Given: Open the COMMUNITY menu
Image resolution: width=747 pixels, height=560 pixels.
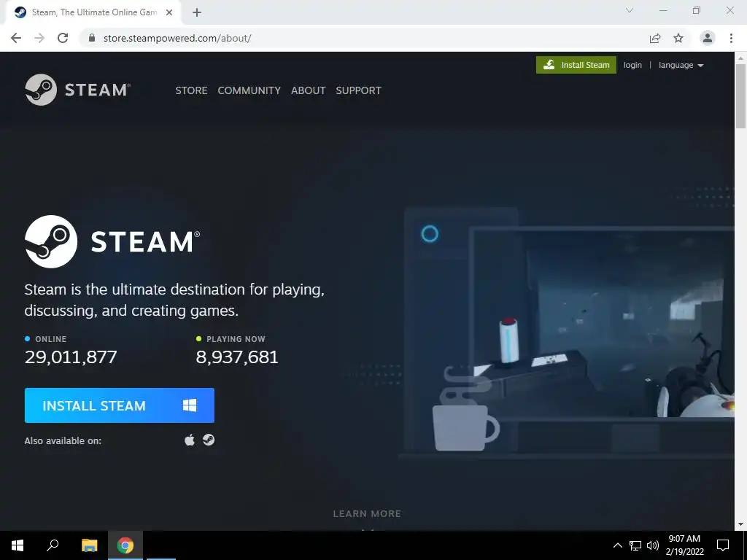Looking at the screenshot, I should point(249,90).
